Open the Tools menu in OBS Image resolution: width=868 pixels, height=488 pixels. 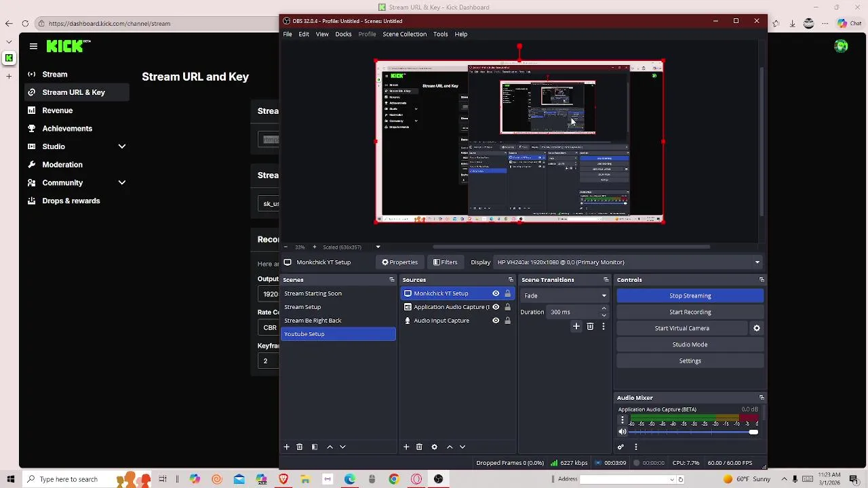440,34
